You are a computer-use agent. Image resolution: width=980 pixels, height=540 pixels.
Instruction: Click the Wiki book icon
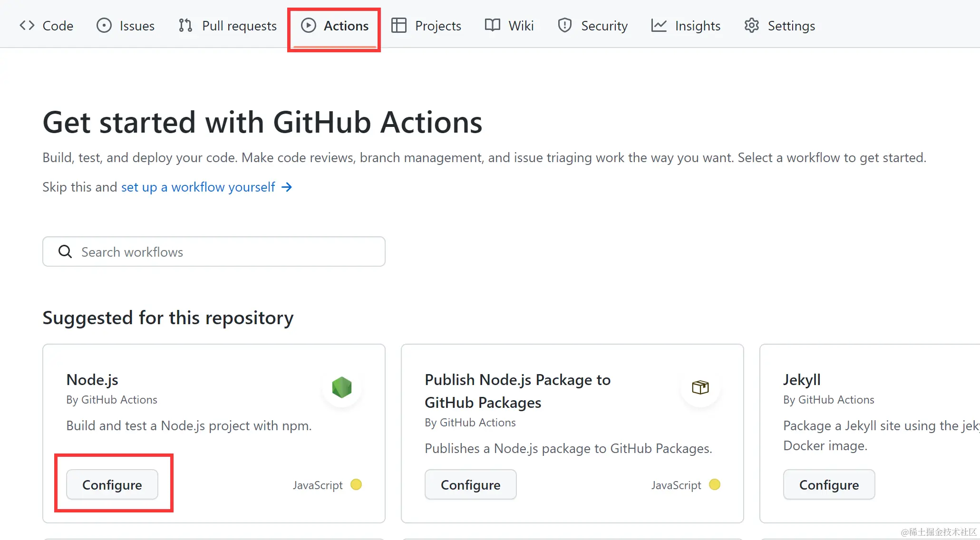(493, 25)
